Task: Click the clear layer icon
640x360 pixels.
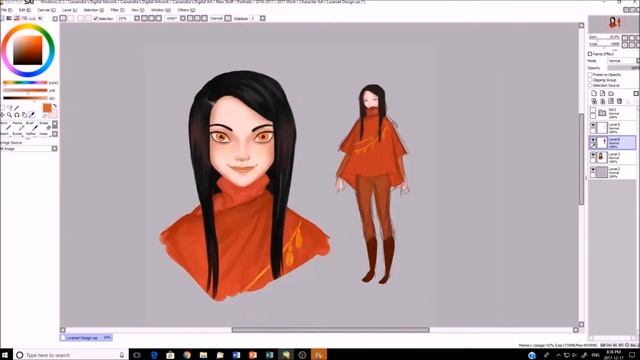Action: point(611,101)
